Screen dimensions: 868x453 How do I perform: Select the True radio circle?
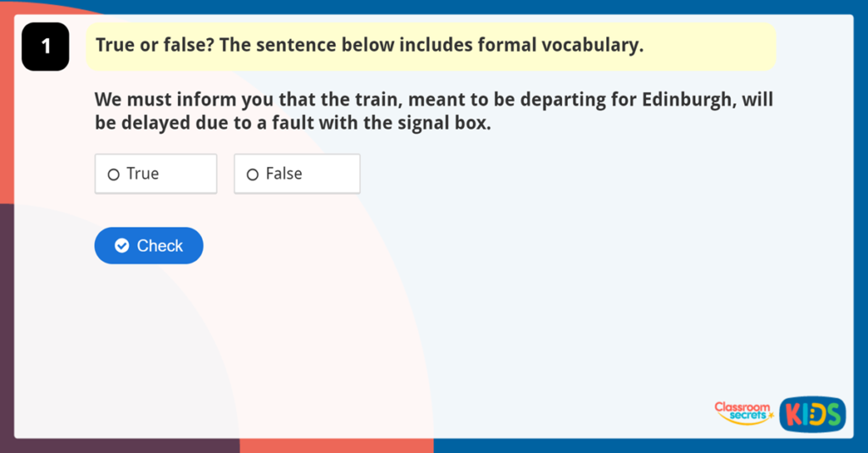pyautogui.click(x=114, y=174)
